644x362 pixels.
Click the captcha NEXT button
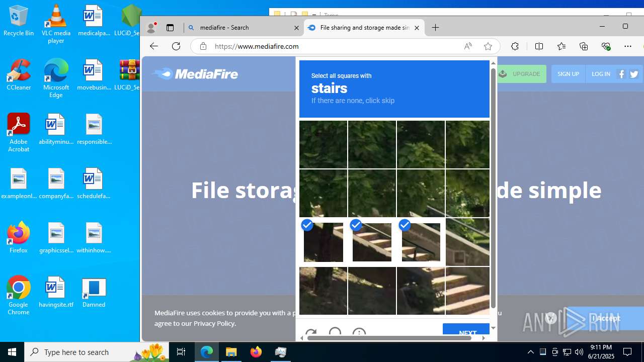[466, 330]
